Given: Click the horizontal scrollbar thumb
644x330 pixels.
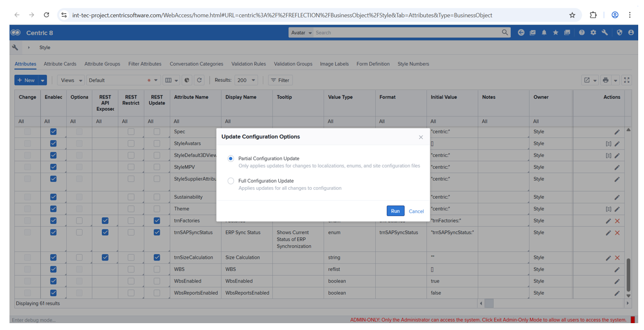Looking at the screenshot, I should point(489,304).
